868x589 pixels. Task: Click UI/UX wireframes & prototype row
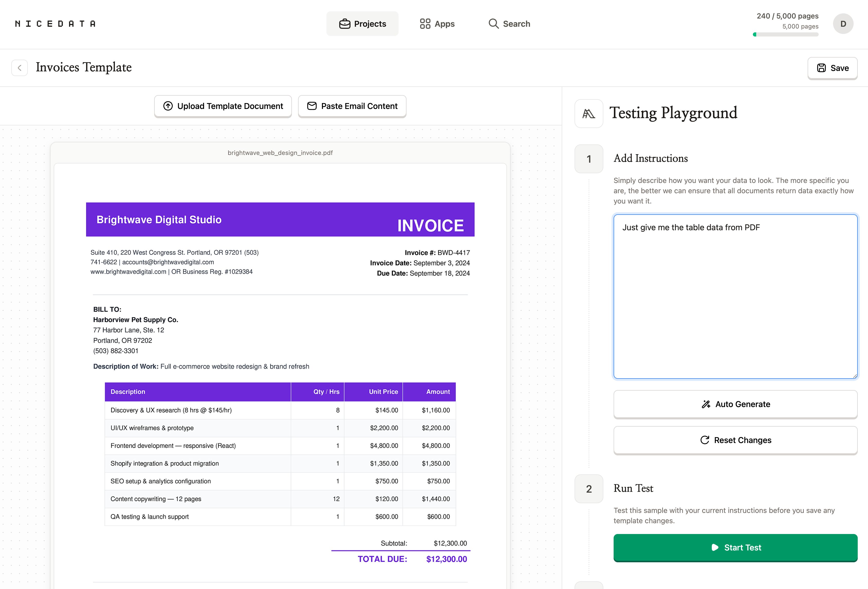click(x=280, y=428)
